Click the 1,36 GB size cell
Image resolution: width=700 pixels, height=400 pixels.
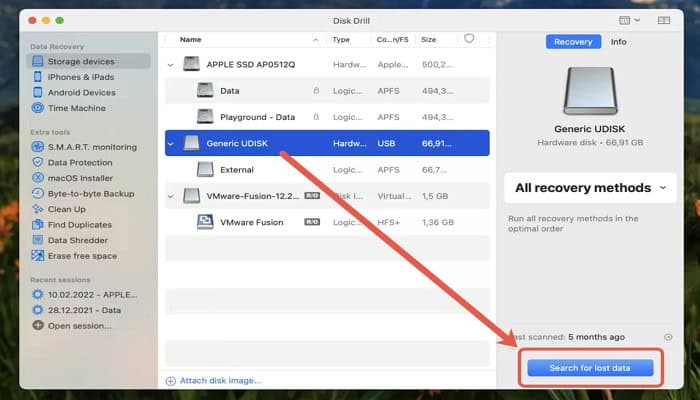point(438,222)
